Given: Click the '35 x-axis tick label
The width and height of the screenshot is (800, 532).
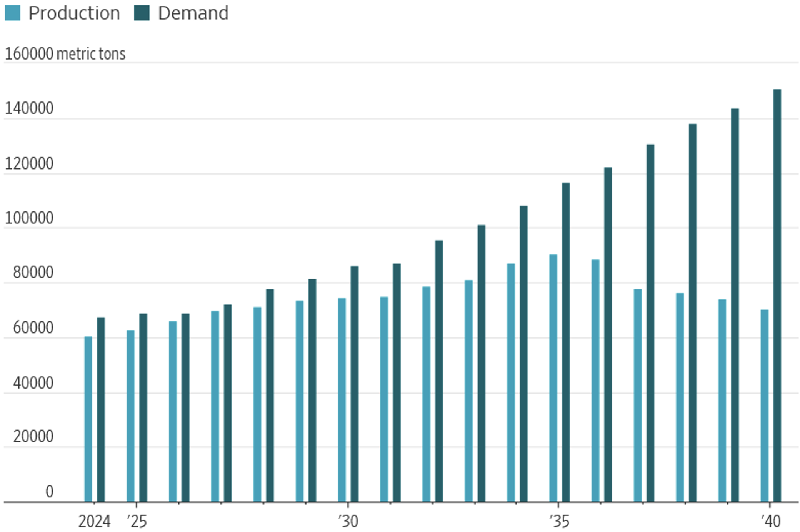Looking at the screenshot, I should click(559, 522).
